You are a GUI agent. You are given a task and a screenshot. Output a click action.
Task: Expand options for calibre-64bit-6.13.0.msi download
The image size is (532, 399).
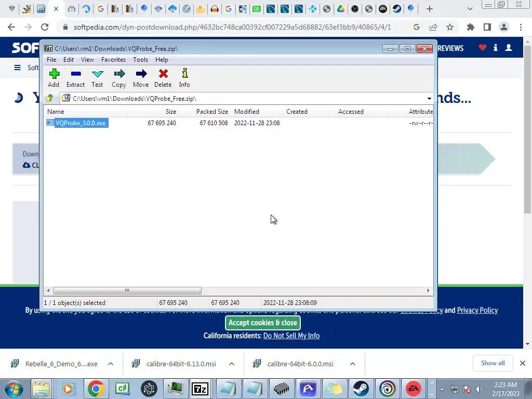232,364
